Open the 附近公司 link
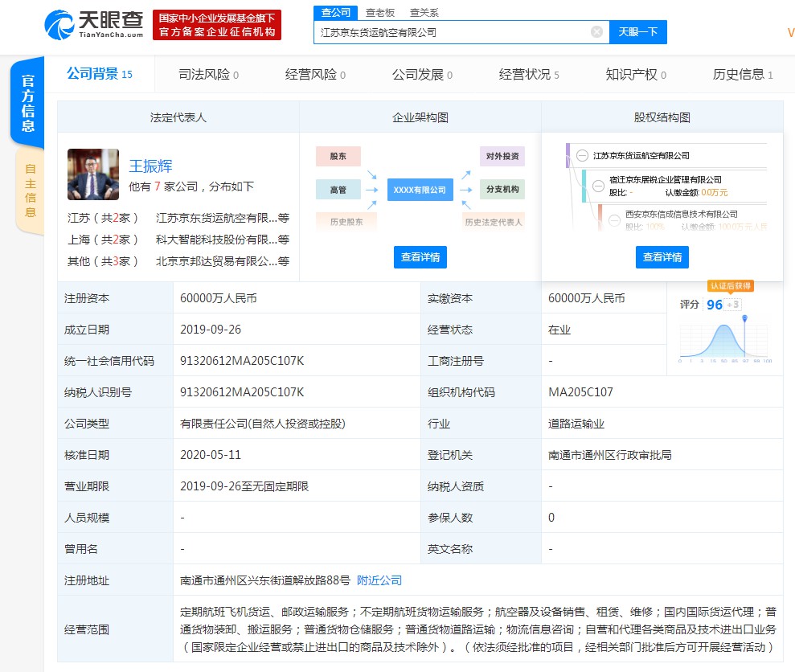This screenshot has height=672, width=795. pyautogui.click(x=379, y=580)
